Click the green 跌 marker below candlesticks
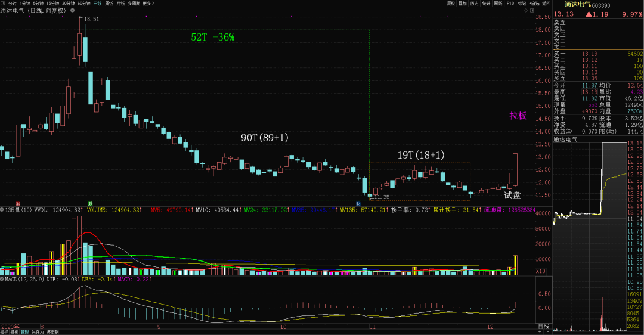The height and width of the screenshot is (335, 644). click(x=90, y=204)
